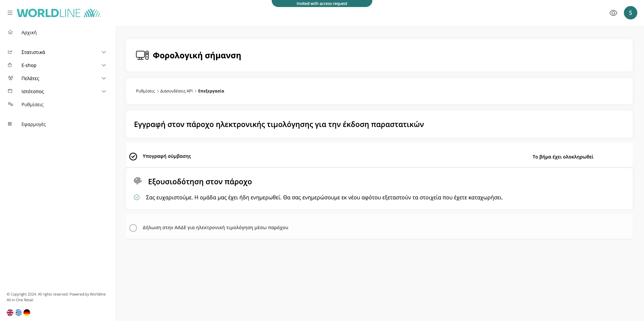Click Ρυθμίσεις breadcrumb link
644x321 pixels.
point(145,91)
